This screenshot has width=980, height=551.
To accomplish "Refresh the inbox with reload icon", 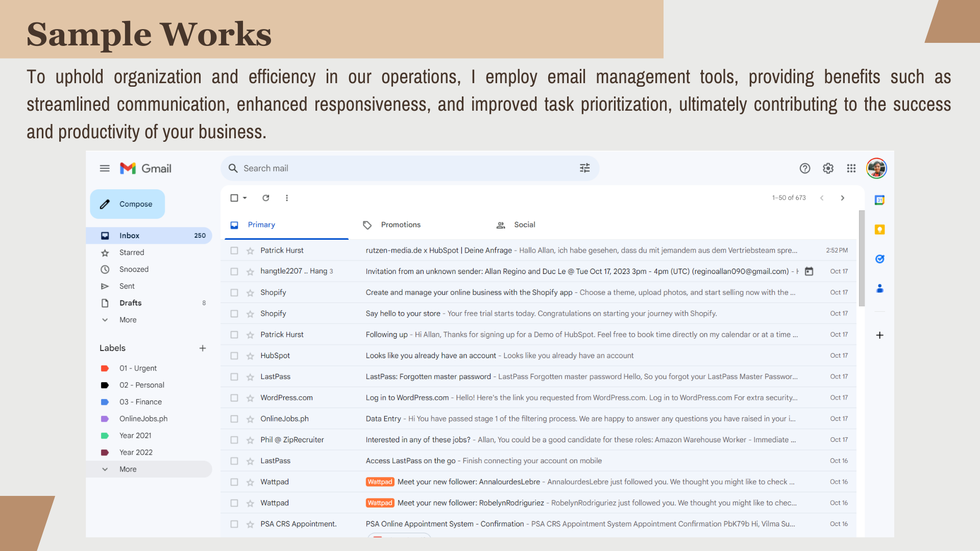I will tap(266, 198).
